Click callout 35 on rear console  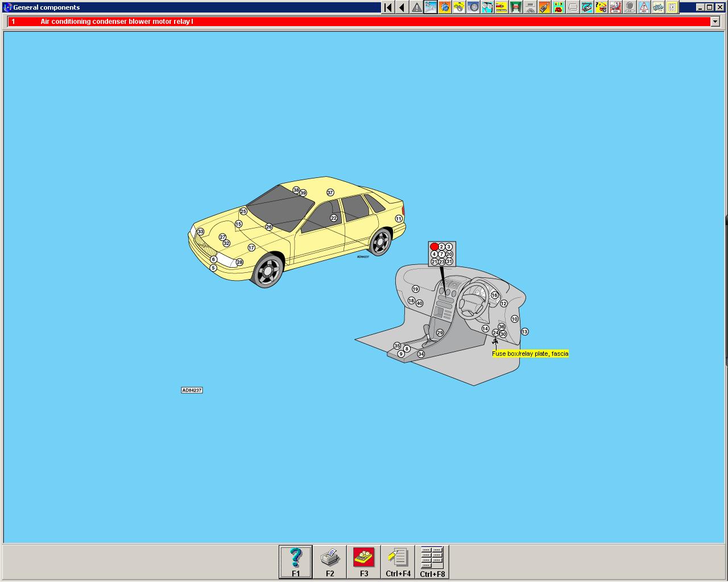pos(397,346)
